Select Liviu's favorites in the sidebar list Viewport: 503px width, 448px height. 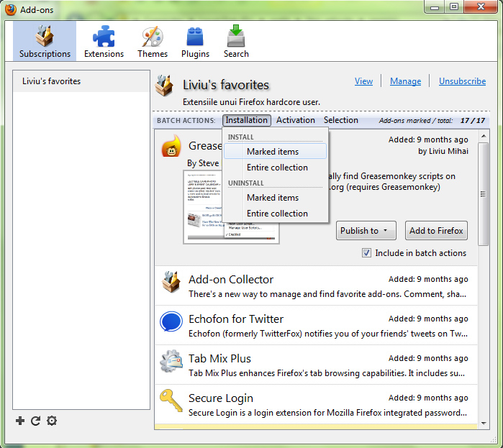81,81
